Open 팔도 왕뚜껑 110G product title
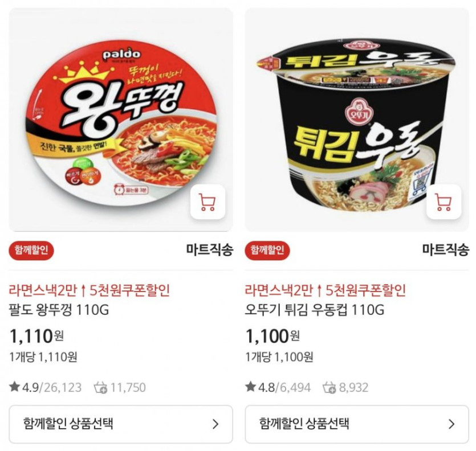Screen dimensions: 476x451 coord(59,310)
